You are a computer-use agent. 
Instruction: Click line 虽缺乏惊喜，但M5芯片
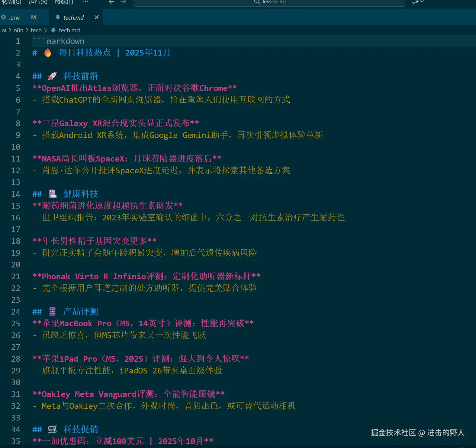click(x=120, y=335)
